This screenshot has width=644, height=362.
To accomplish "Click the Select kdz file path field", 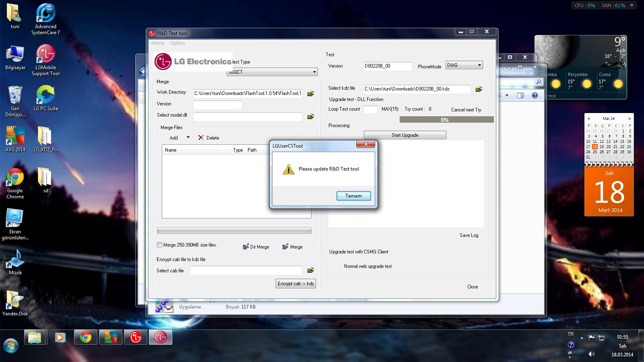I will click(x=417, y=89).
